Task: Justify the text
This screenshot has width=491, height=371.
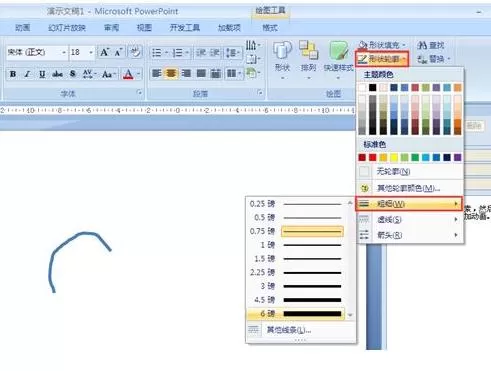Action: click(x=201, y=73)
